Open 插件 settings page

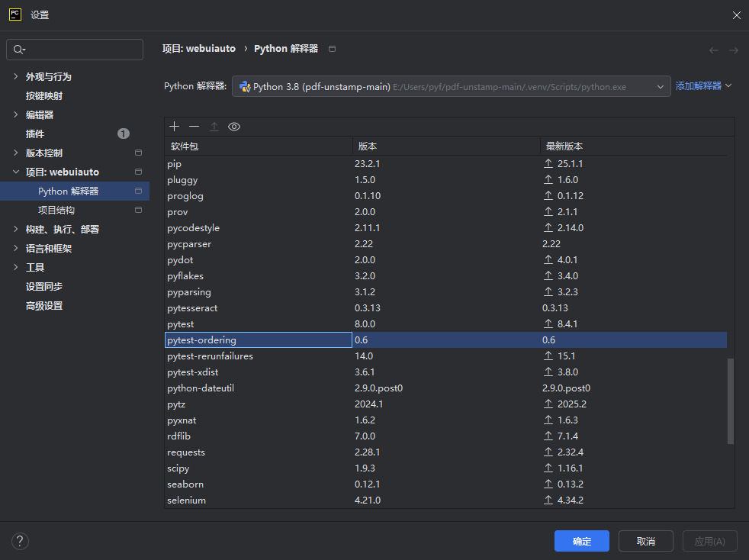click(x=35, y=134)
